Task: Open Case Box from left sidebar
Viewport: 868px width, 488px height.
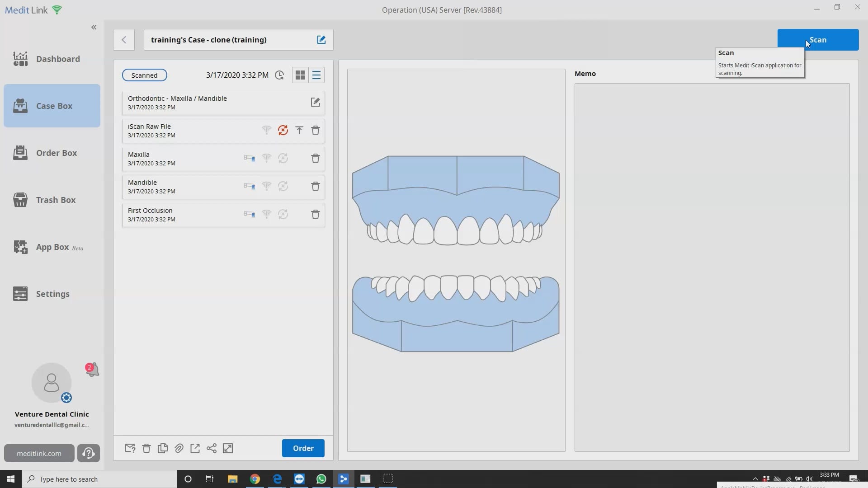Action: pyautogui.click(x=52, y=105)
